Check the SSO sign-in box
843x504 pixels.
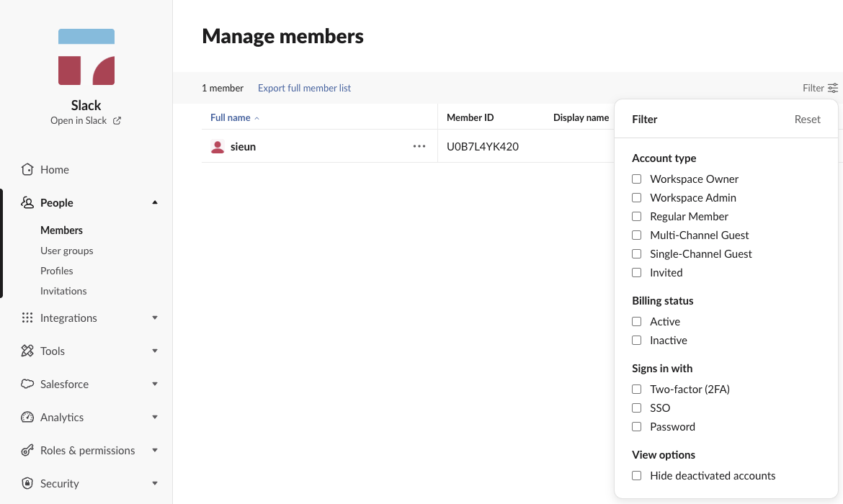pos(636,408)
